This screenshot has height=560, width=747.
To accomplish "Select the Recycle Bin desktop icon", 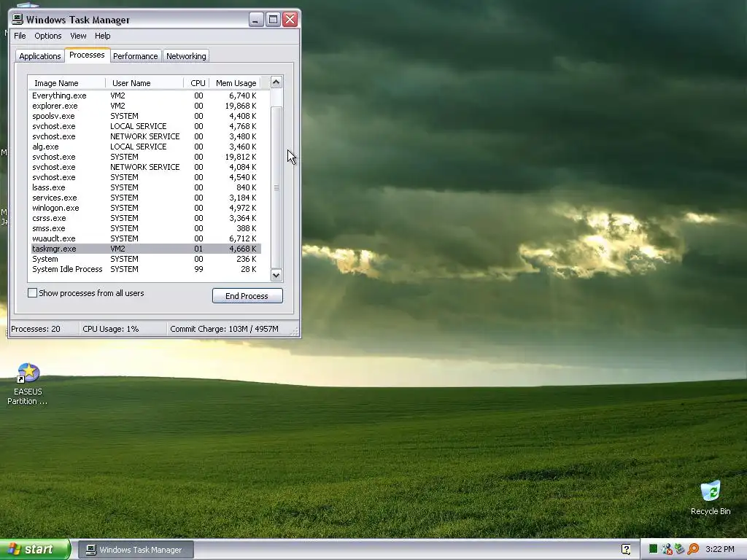I will [x=711, y=497].
